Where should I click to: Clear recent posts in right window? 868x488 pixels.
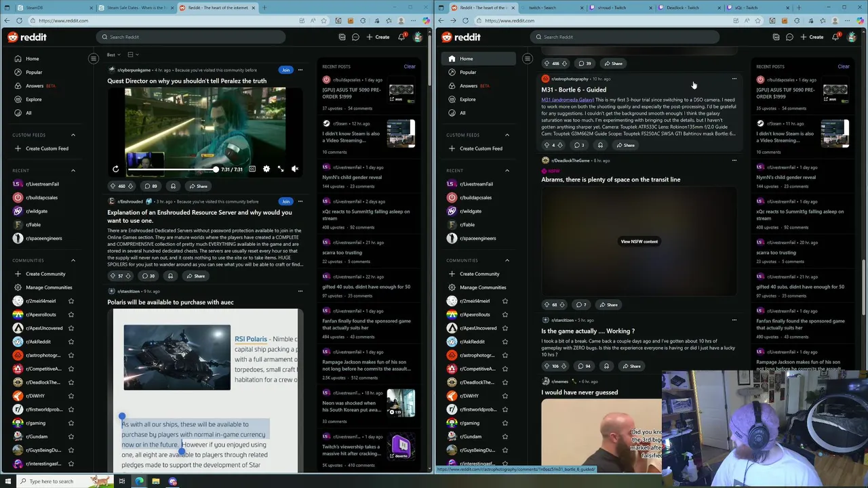click(844, 66)
